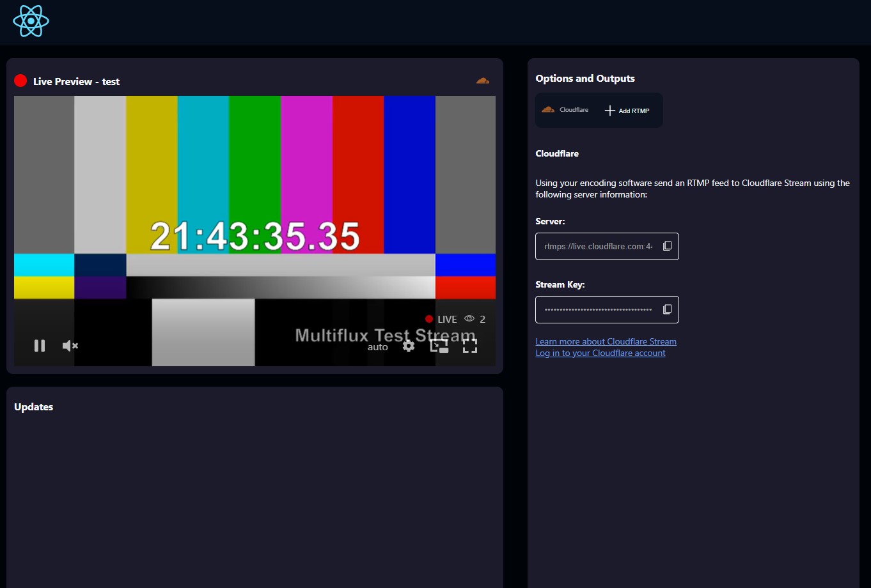The height and width of the screenshot is (588, 871).
Task: Click the Cloudflare cloud icon above the video
Action: click(483, 81)
